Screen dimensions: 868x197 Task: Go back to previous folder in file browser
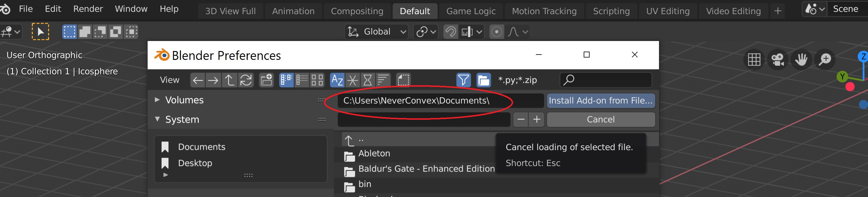(198, 80)
